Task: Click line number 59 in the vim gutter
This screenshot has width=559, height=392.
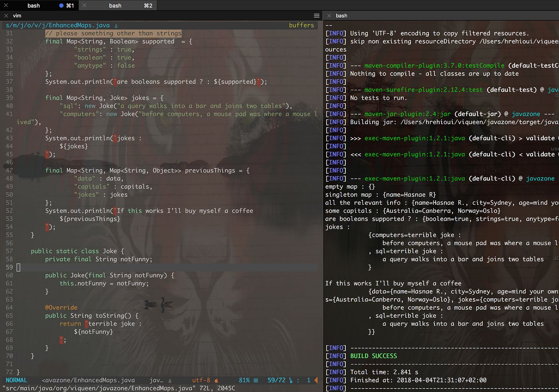Action: click(x=9, y=267)
